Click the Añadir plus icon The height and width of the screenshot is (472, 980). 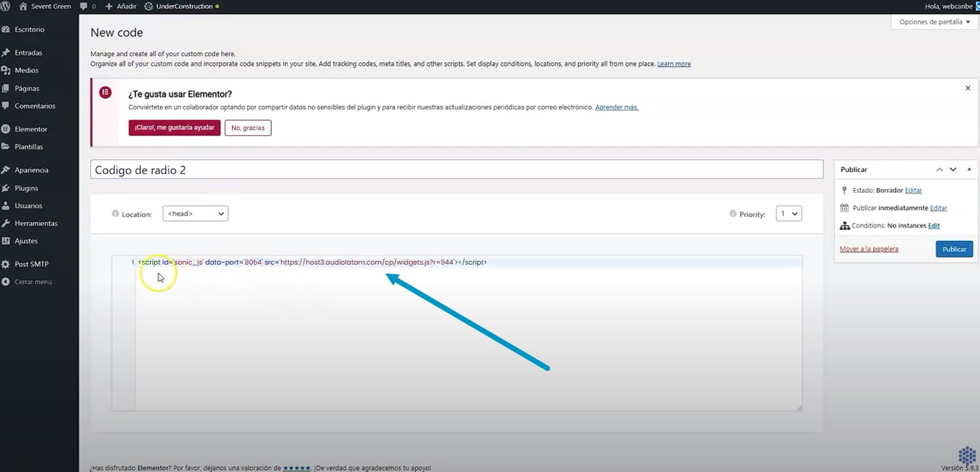(109, 6)
